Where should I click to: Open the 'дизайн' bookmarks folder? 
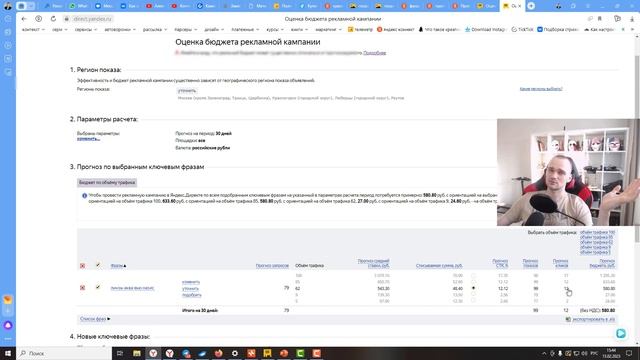tap(214, 29)
